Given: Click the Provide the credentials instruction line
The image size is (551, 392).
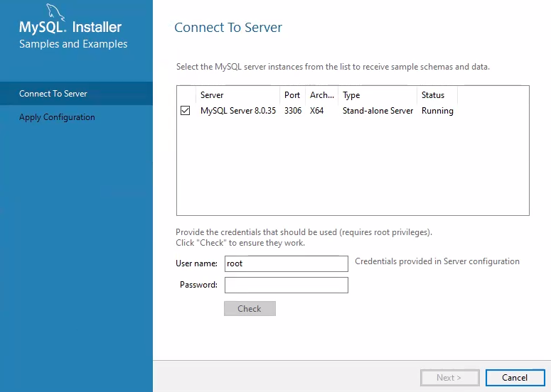Looking at the screenshot, I should [304, 232].
